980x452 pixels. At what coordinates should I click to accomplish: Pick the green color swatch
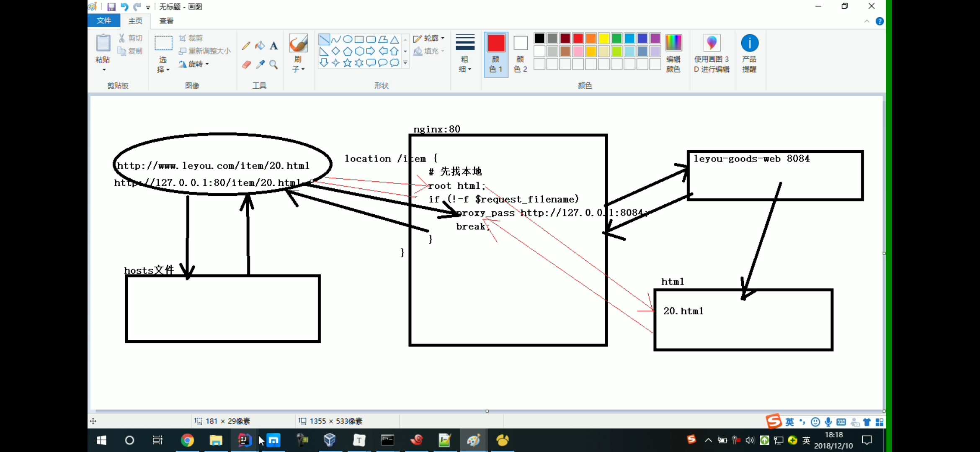[x=616, y=39]
